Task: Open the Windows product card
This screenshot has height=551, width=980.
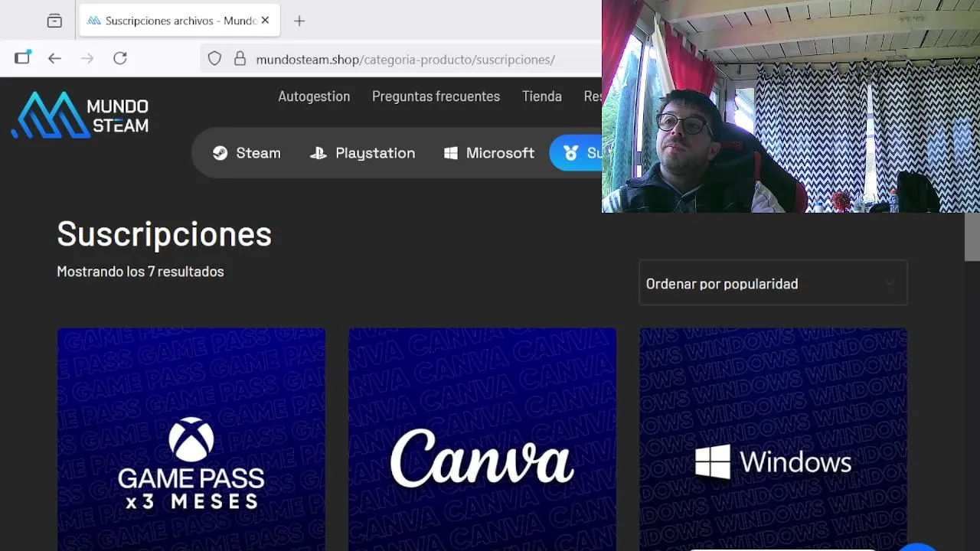Action: (773, 439)
